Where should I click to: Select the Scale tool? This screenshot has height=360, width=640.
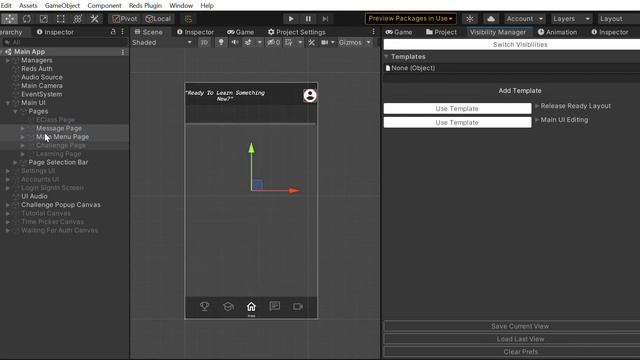pyautogui.click(x=44, y=19)
